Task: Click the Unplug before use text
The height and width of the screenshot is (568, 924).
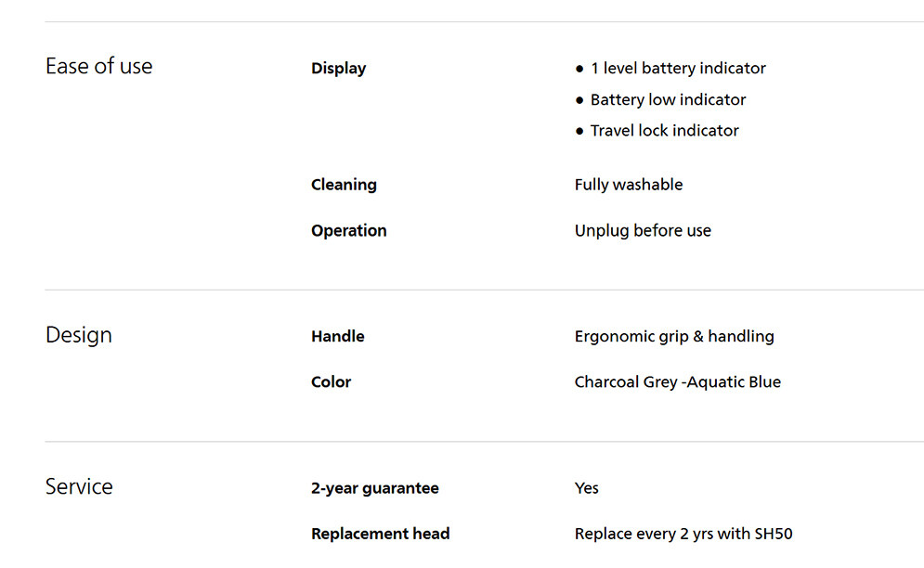Action: 643,231
